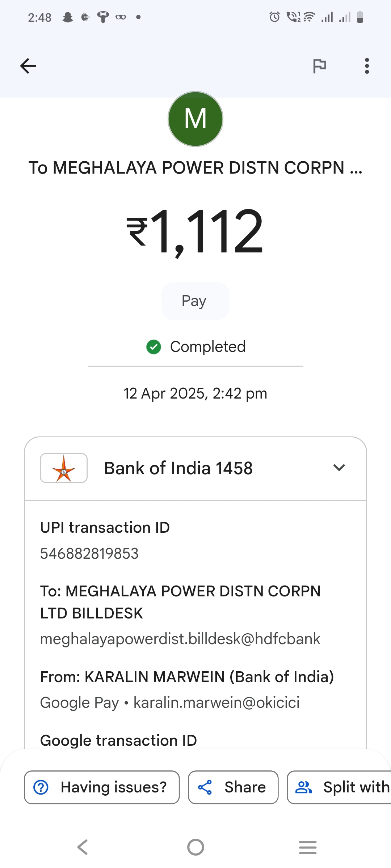This screenshot has width=391, height=868.
Task: Tap the back arrow at top
Action: pyautogui.click(x=28, y=66)
